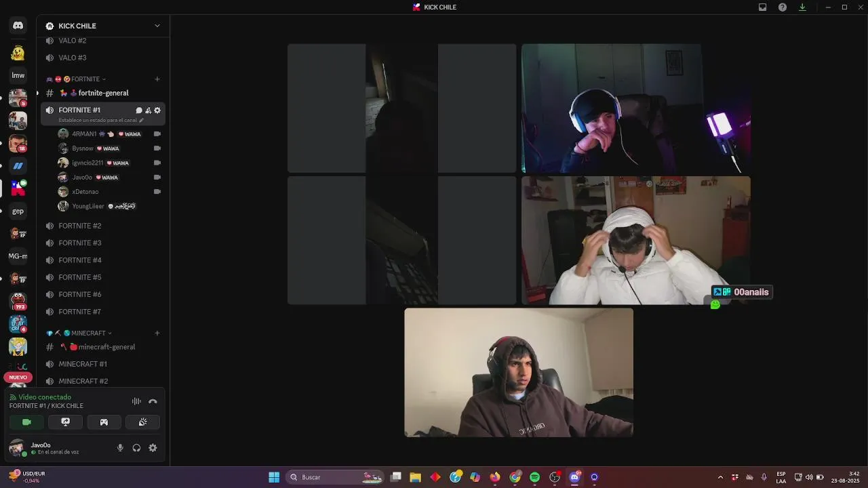Select user YoungLiieer in voice list

tap(110, 206)
